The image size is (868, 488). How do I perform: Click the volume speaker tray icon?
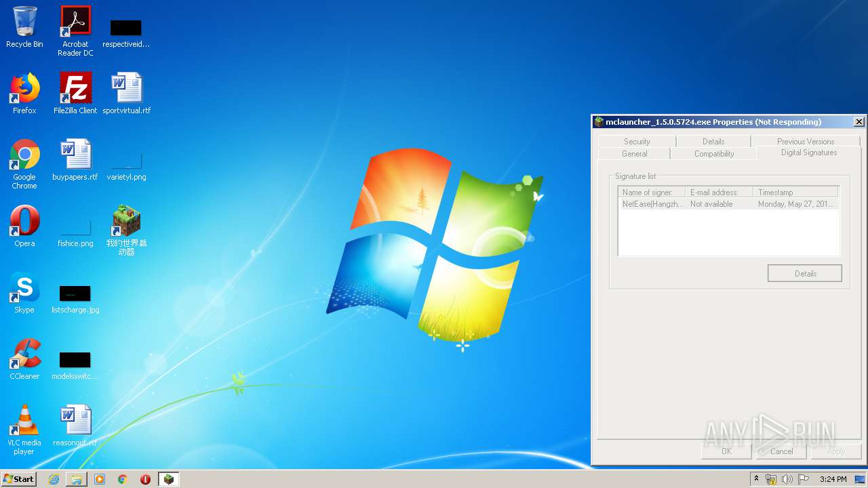[x=787, y=479]
